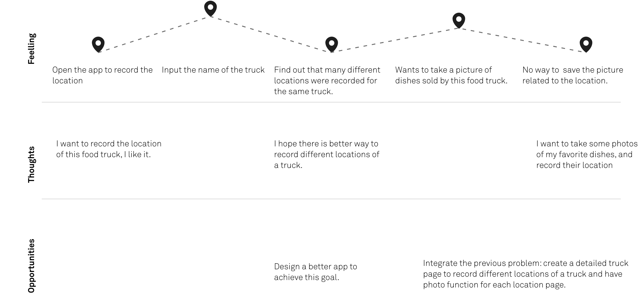Select the pin above 'Find out that many'
This screenshot has width=644, height=298.
click(332, 44)
